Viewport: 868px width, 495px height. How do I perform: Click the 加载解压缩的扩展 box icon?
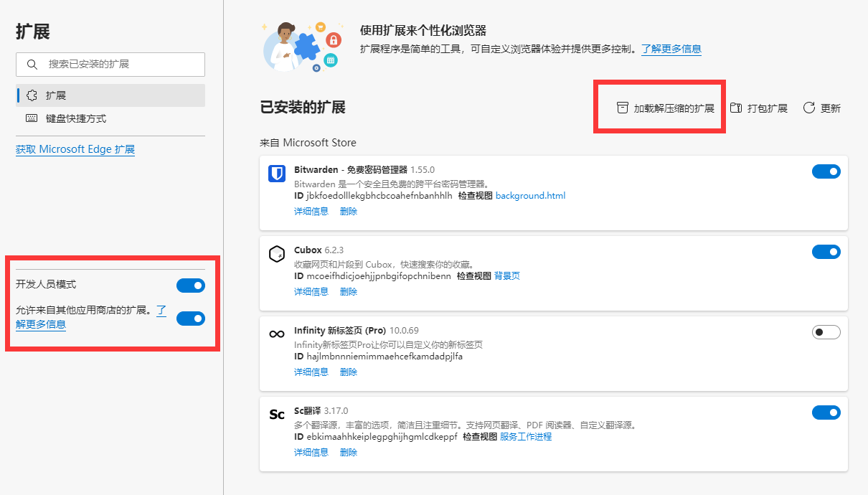coord(622,108)
